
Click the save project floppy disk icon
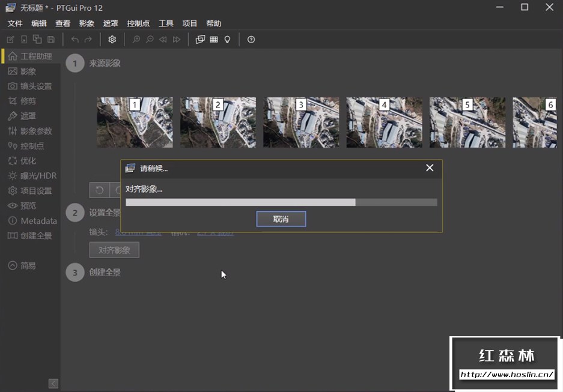pos(51,40)
